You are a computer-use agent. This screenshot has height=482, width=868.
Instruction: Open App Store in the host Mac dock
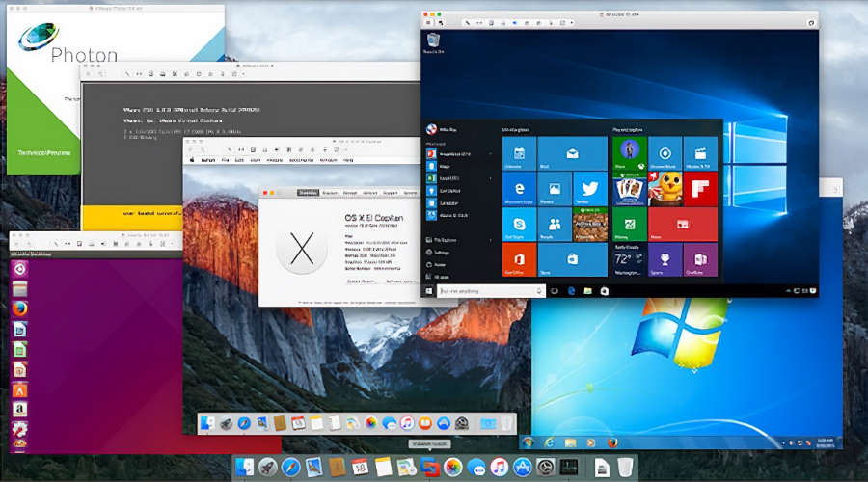pos(523,469)
